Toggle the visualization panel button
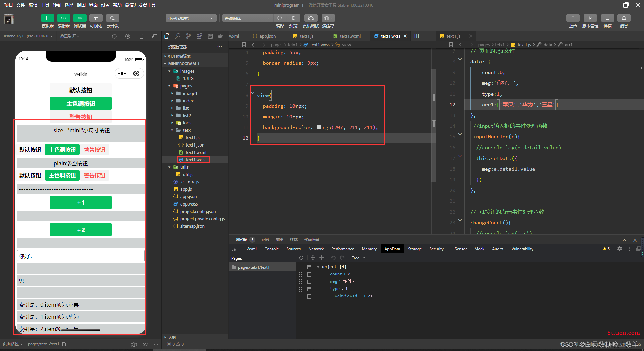Image resolution: width=644 pixels, height=351 pixels. 96,18
